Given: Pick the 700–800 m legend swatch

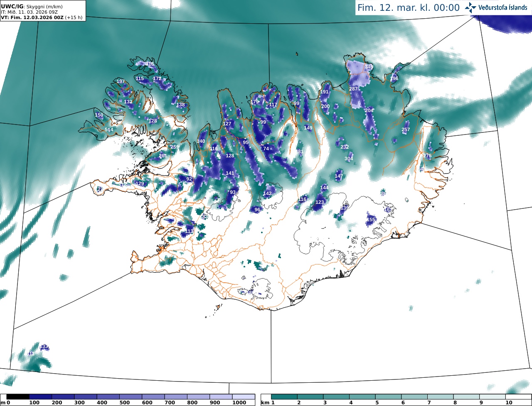Looking at the screenshot, I should tap(176, 397).
